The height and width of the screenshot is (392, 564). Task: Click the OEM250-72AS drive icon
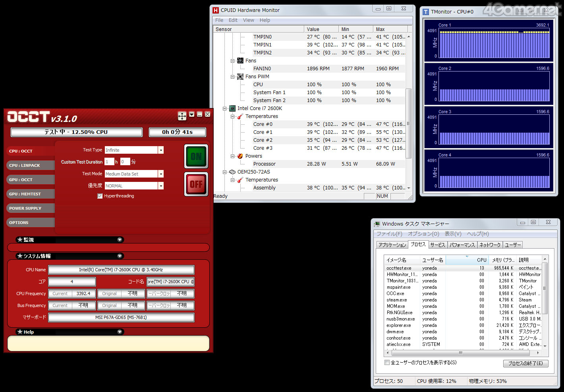[232, 172]
